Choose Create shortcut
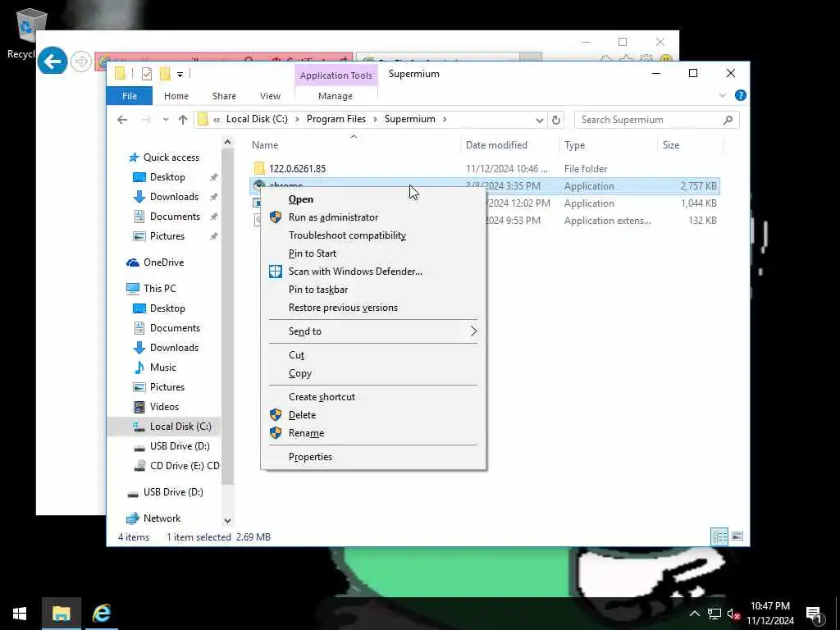 point(373,397)
